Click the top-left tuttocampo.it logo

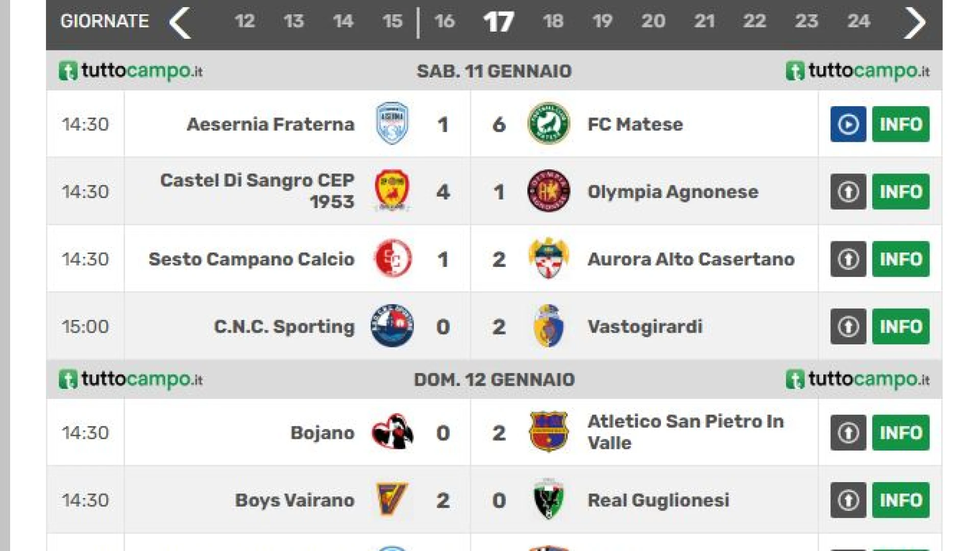coord(131,71)
